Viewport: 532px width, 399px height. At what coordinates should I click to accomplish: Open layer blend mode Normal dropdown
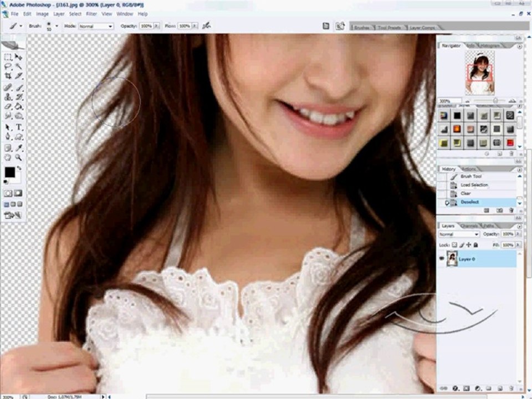tap(459, 234)
